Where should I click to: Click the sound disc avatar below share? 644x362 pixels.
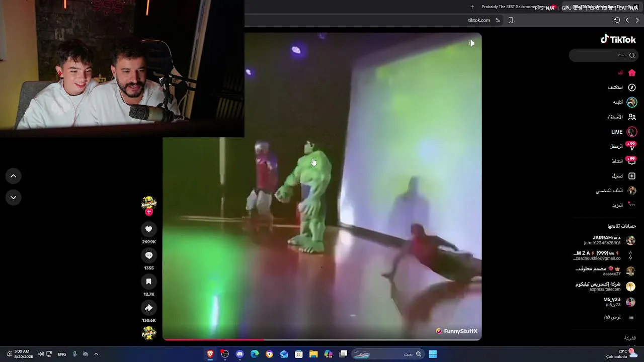click(149, 332)
